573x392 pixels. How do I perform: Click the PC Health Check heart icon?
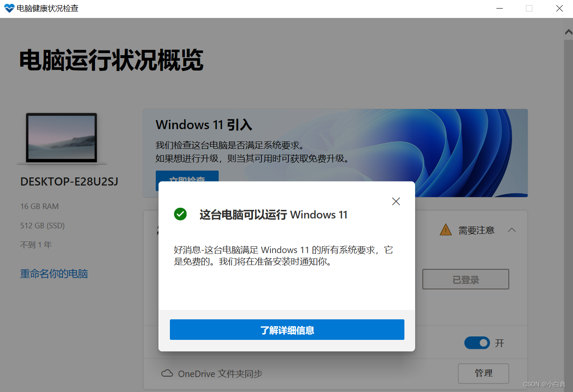(x=9, y=8)
